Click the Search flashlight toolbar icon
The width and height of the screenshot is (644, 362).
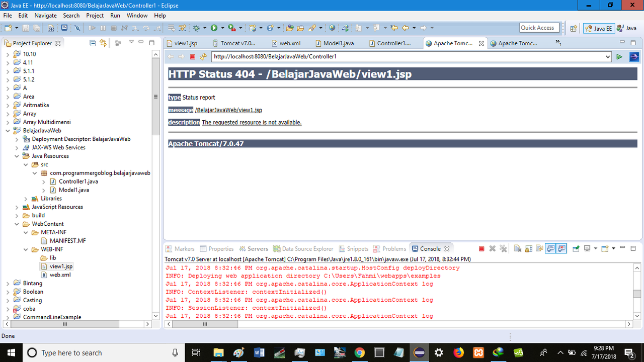311,28
